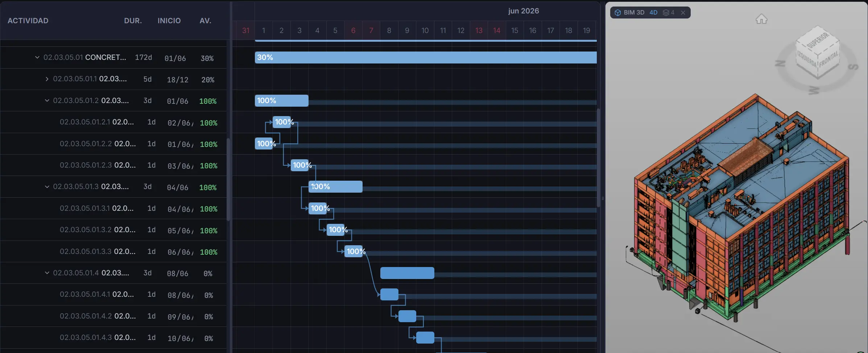
Task: Click the 20% progress value
Action: (x=208, y=79)
